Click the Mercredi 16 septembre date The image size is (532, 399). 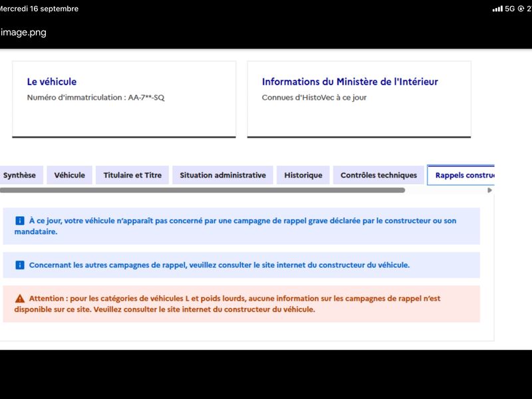point(39,9)
